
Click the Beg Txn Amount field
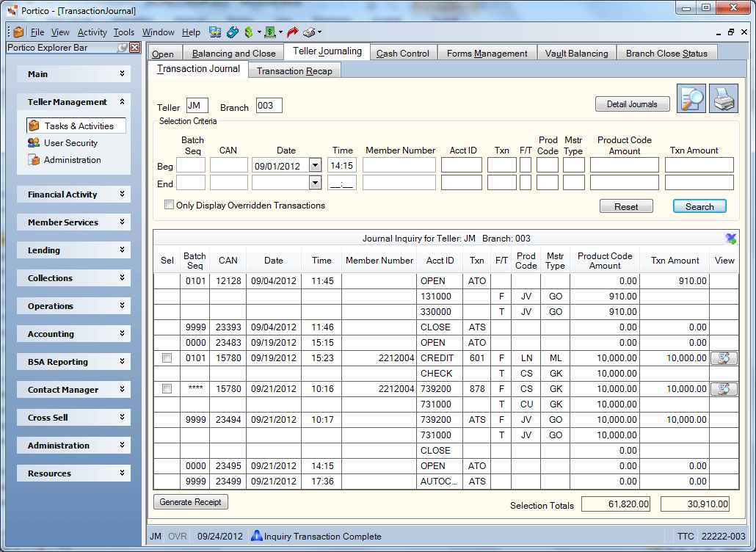coord(699,165)
